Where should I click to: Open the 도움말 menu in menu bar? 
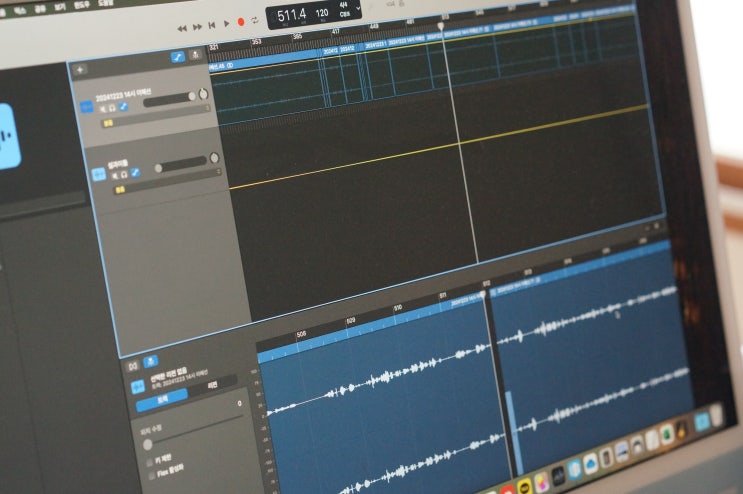tap(106, 3)
